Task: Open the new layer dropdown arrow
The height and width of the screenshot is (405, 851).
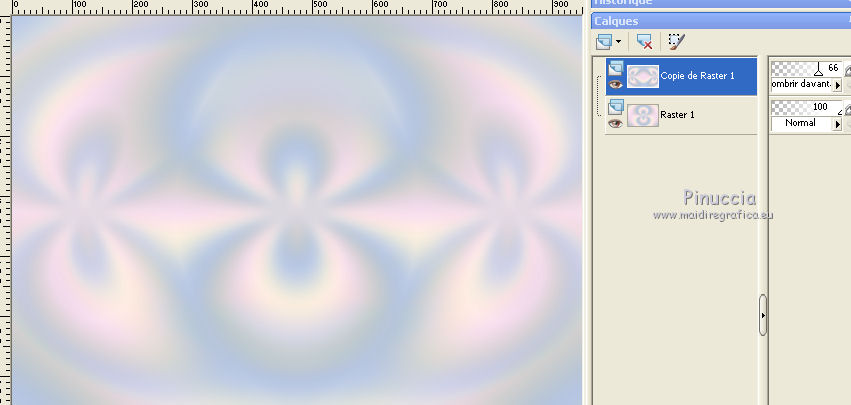Action: coord(618,42)
